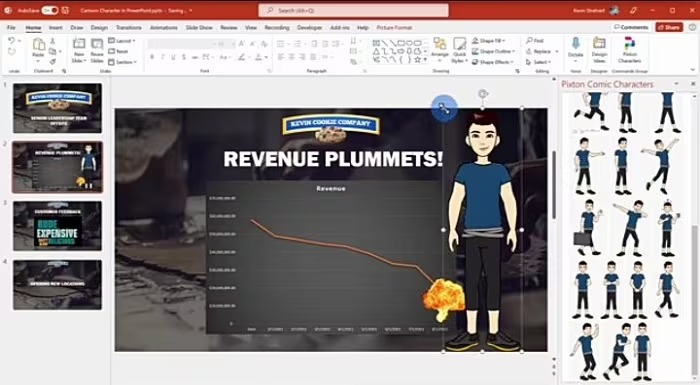The width and height of the screenshot is (700, 385).
Task: Select slide 4 Opening New Locations thumbnail
Action: pos(58,285)
